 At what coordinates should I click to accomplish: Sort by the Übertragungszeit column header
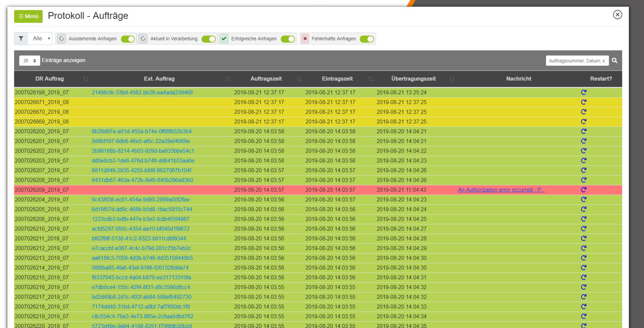(x=413, y=79)
